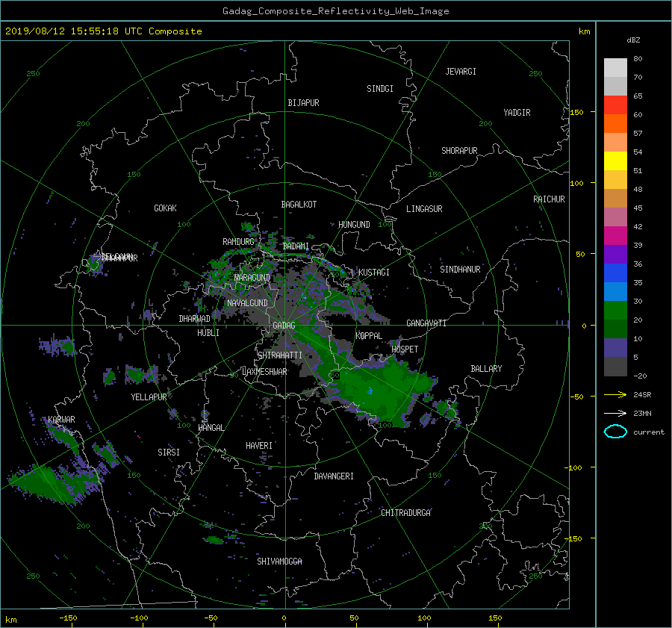Click the HAVERI city label

tap(259, 447)
